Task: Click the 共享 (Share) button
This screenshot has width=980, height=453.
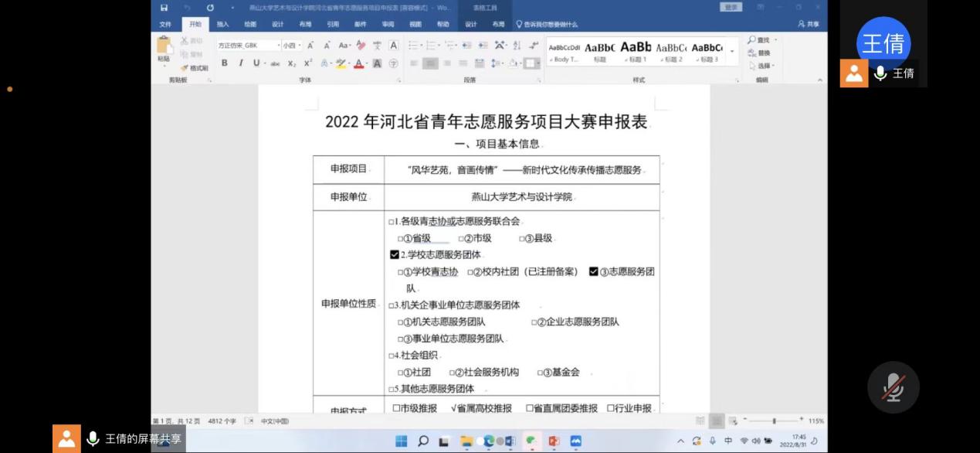Action: point(809,24)
